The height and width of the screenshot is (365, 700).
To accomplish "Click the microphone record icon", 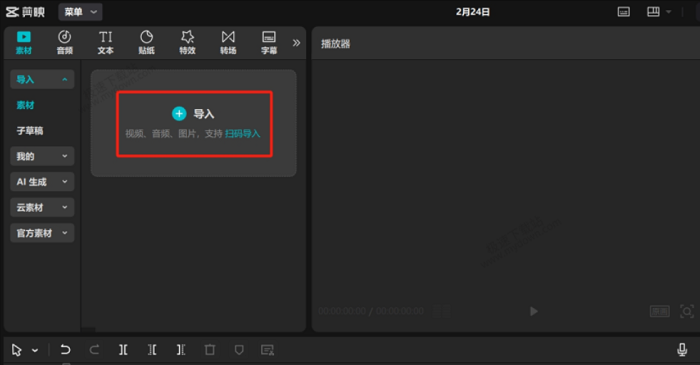I will coord(682,349).
